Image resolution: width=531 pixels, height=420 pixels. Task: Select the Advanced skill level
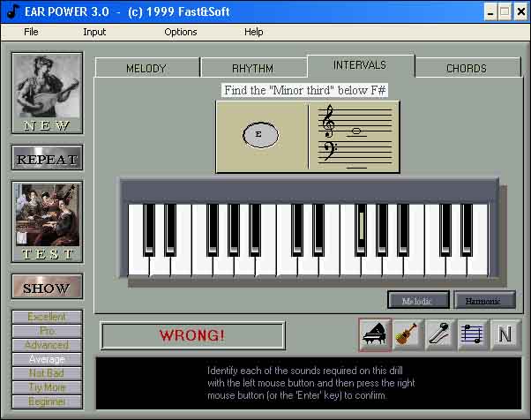(x=47, y=345)
